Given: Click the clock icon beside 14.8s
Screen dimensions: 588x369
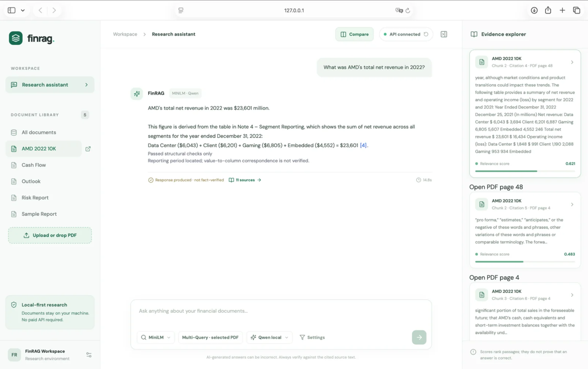Looking at the screenshot, I should pyautogui.click(x=418, y=180).
